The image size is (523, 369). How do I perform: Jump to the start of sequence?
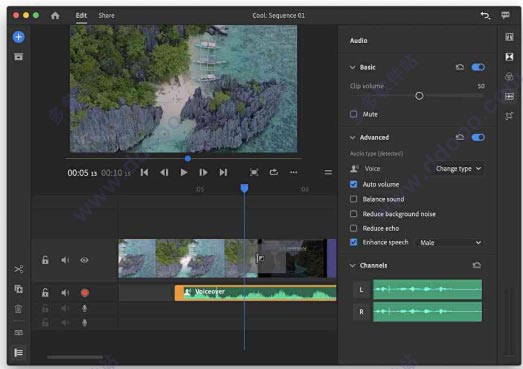144,172
